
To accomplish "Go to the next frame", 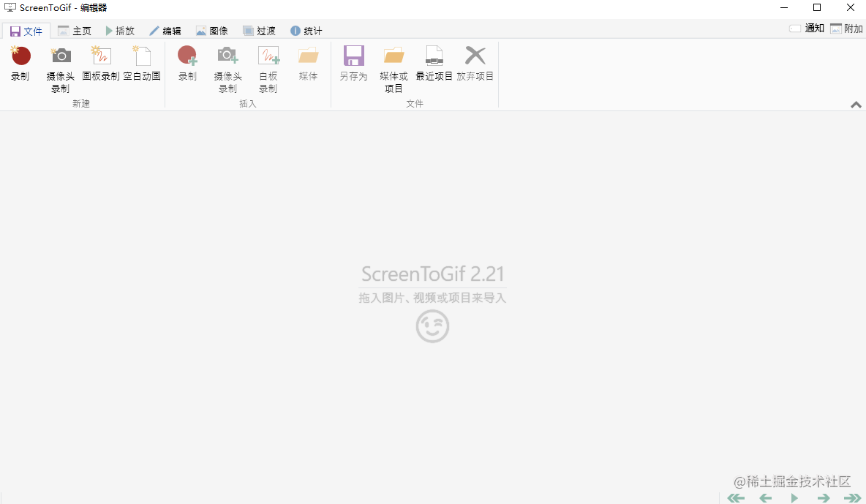I will [x=824, y=498].
